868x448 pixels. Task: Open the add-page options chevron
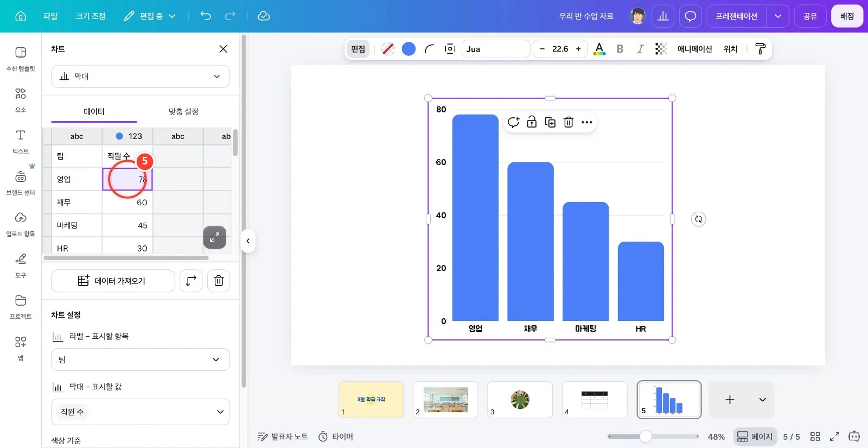[x=762, y=400]
